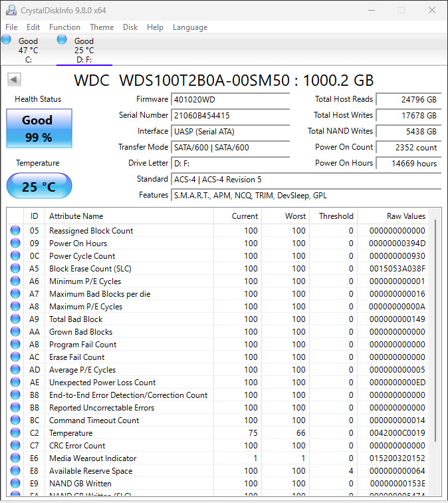Click status orb of End-to-End Error Detection row
The width and height of the screenshot is (448, 503).
pyautogui.click(x=15, y=395)
